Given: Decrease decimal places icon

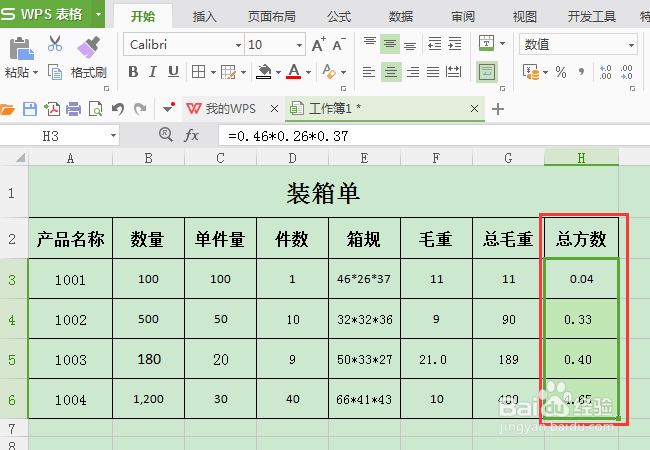Looking at the screenshot, I should (626, 72).
